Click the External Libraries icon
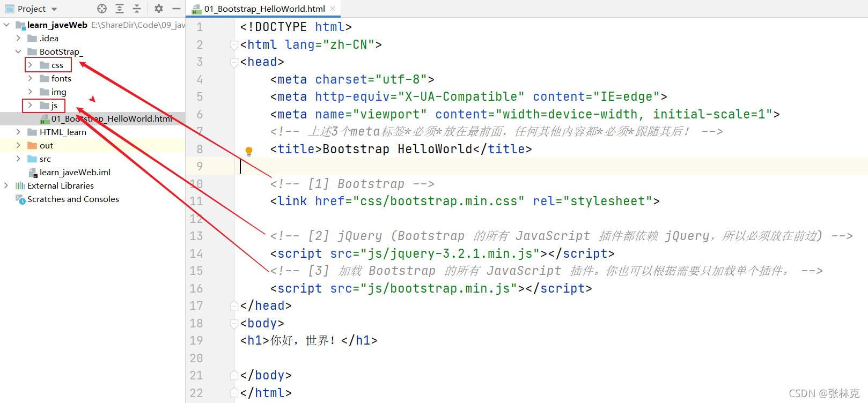The height and width of the screenshot is (403, 868). tap(20, 185)
